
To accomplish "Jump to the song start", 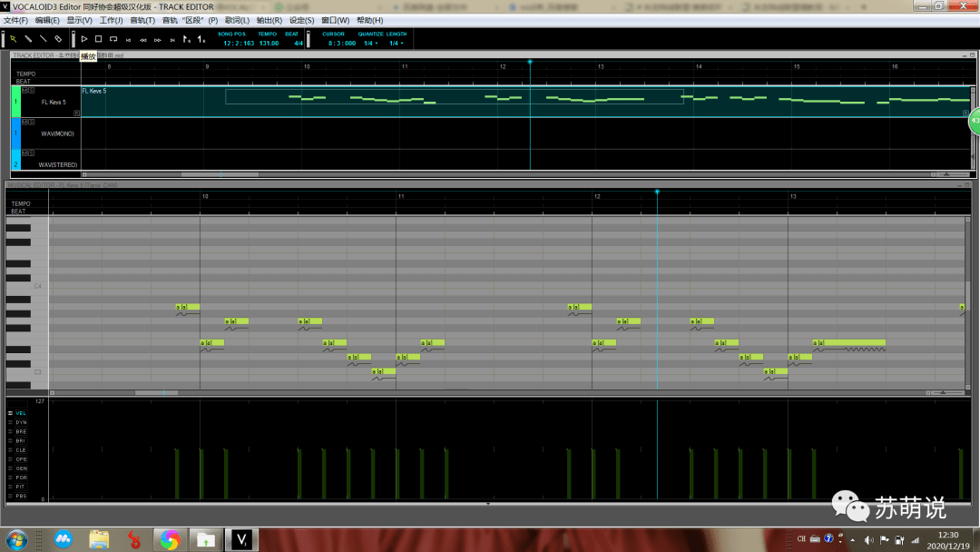I will click(128, 39).
